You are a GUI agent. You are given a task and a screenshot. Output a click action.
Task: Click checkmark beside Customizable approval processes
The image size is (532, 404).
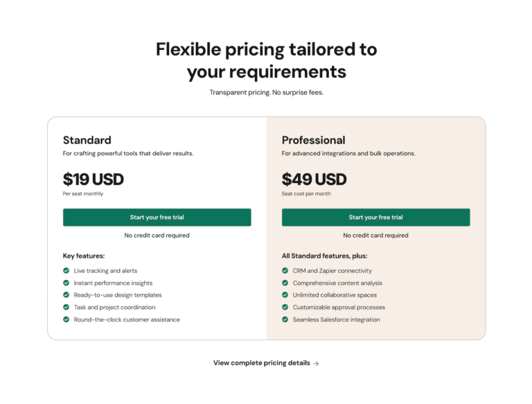[285, 307]
